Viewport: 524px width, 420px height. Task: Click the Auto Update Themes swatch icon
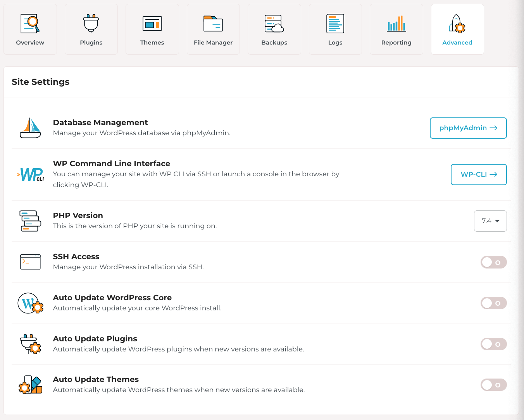coord(30,385)
